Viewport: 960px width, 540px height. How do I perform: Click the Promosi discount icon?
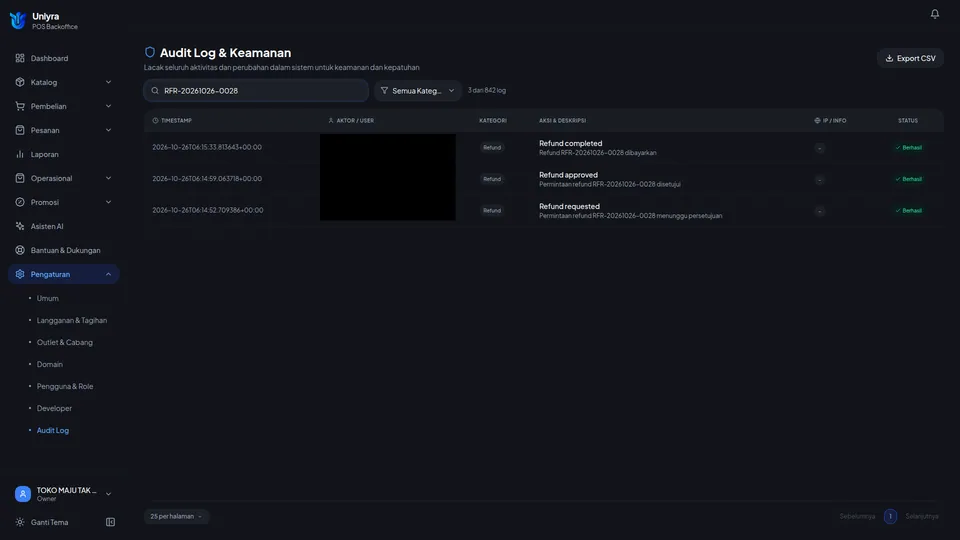20,202
